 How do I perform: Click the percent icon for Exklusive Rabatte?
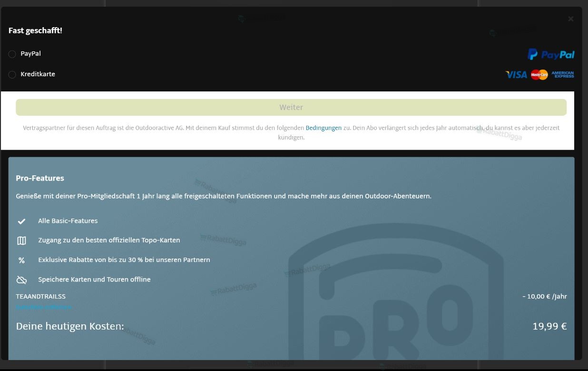[21, 260]
